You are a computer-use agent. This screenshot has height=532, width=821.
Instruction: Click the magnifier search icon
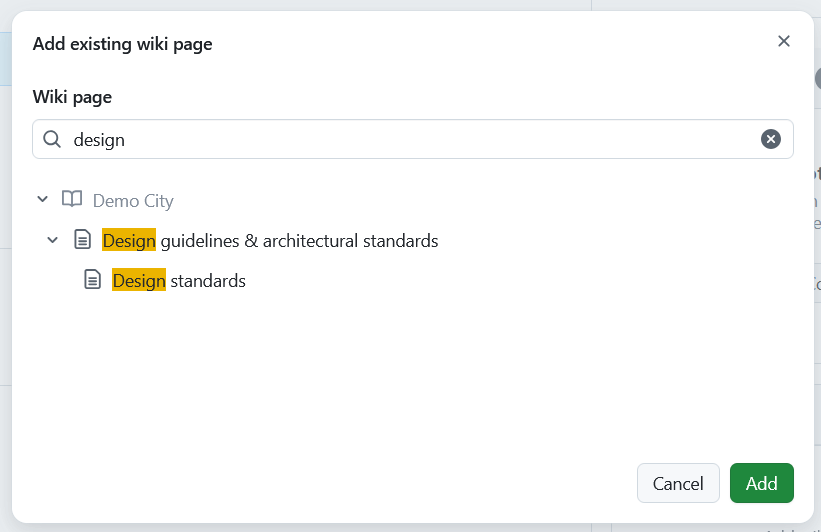[52, 139]
